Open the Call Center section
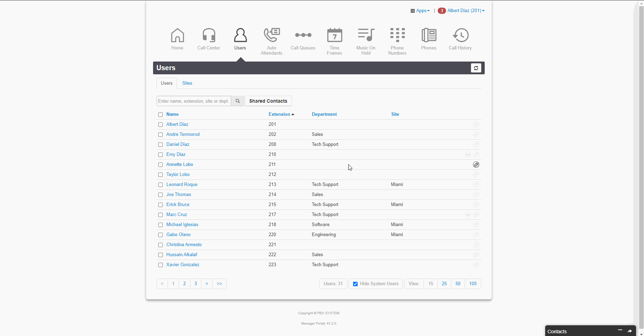This screenshot has height=336, width=644. click(x=209, y=39)
